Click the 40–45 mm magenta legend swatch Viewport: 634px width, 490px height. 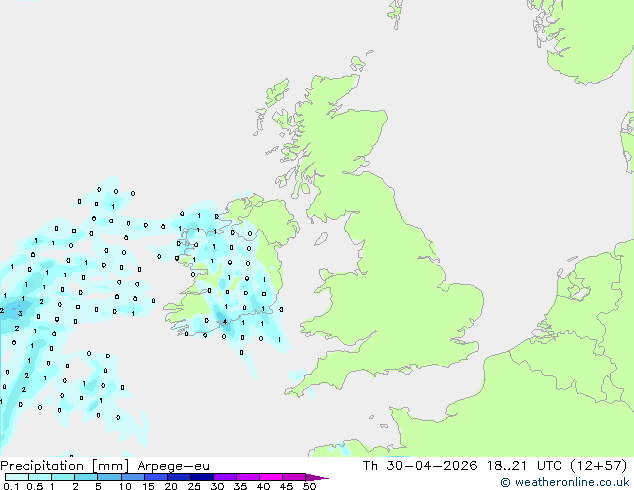[x=271, y=477]
